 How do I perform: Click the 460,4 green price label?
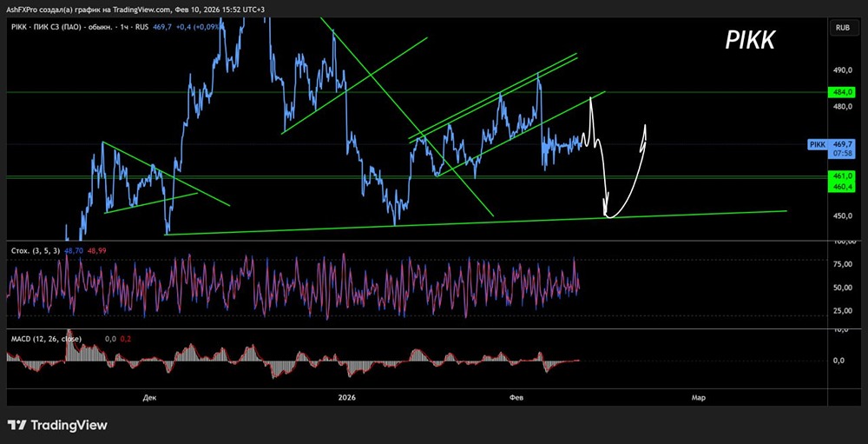coord(843,187)
